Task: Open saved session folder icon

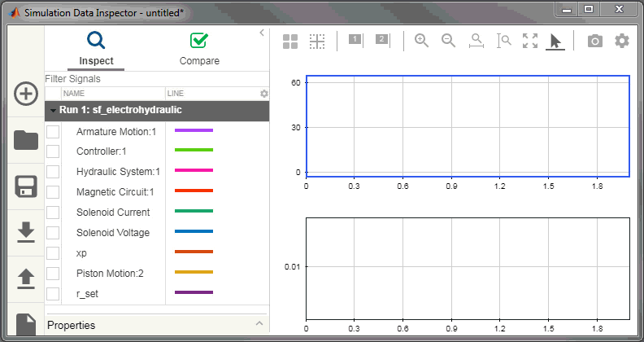Action: click(26, 140)
